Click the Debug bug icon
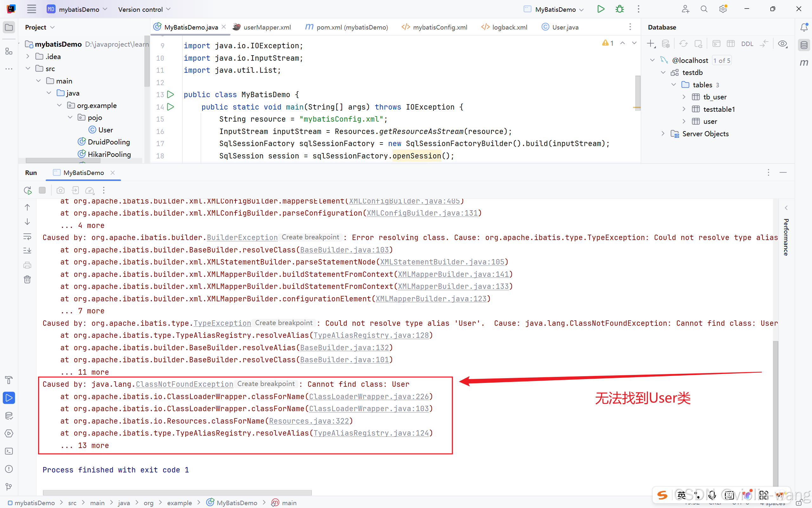The width and height of the screenshot is (812, 508). pos(620,10)
